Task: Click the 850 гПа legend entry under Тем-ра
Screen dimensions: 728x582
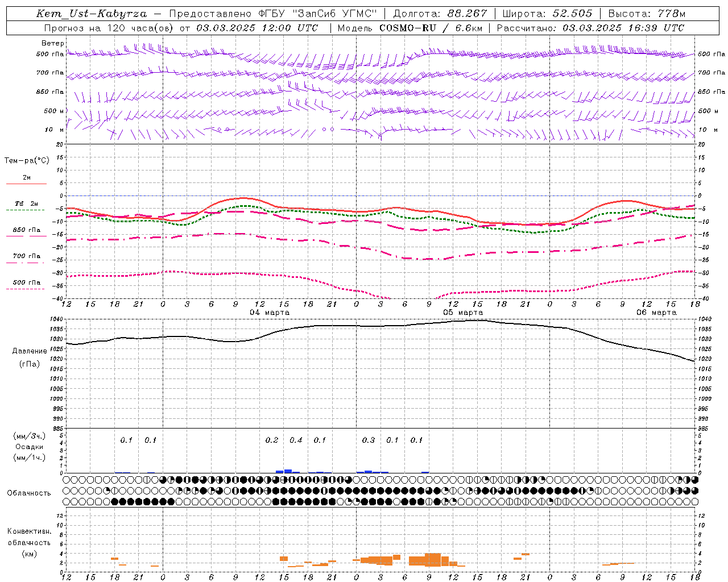Action: click(x=27, y=230)
